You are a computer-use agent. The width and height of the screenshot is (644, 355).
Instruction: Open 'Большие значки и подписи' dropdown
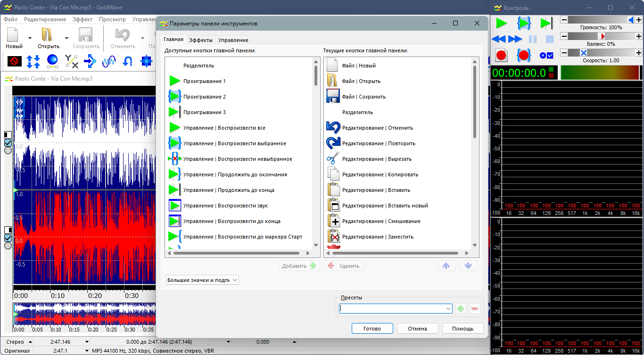(x=203, y=280)
